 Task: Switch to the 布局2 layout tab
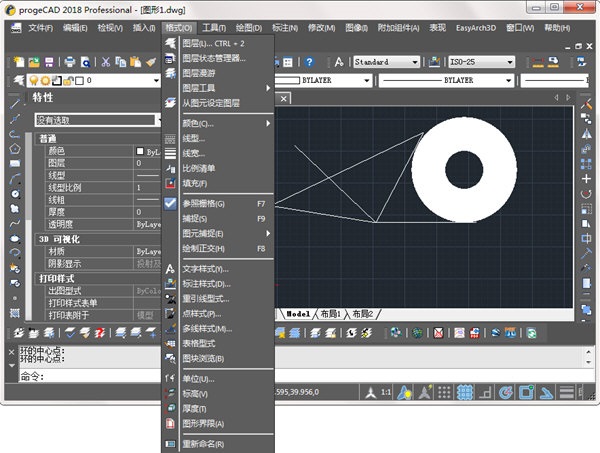coord(362,314)
